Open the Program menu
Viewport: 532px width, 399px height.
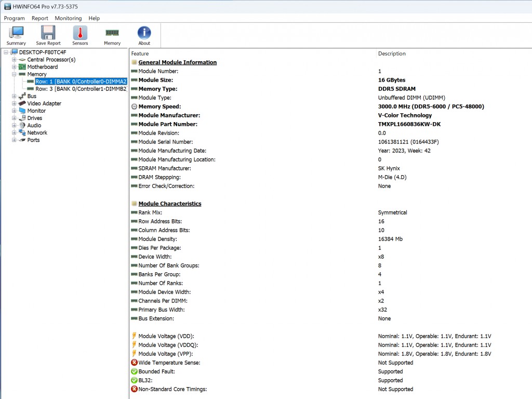coord(15,18)
